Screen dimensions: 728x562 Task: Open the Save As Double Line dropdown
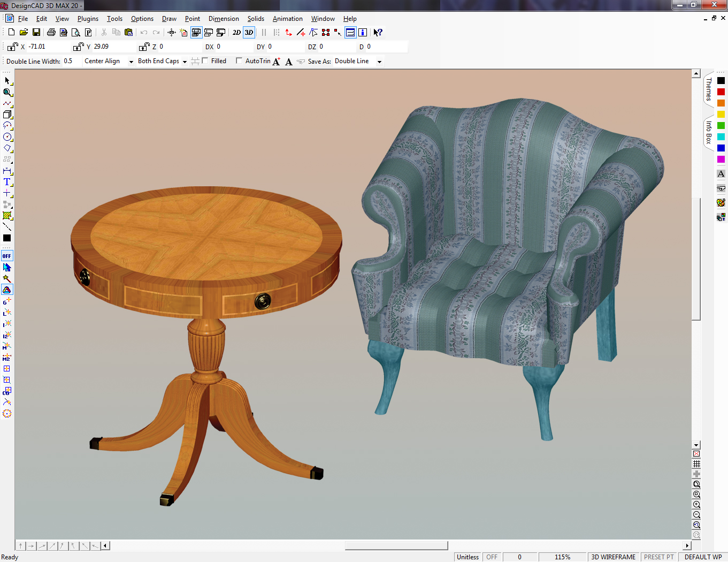(x=379, y=62)
